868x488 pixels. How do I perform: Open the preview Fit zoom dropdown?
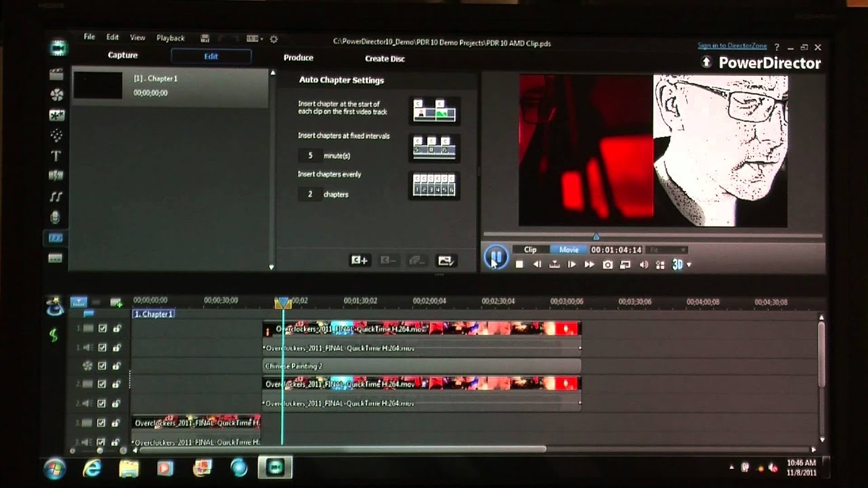[667, 250]
